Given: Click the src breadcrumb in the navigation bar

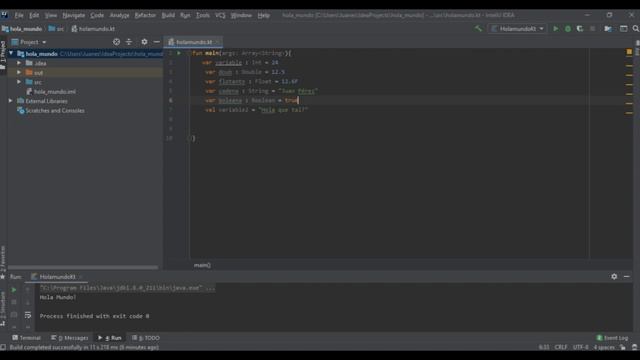Looking at the screenshot, I should pyautogui.click(x=56, y=29).
